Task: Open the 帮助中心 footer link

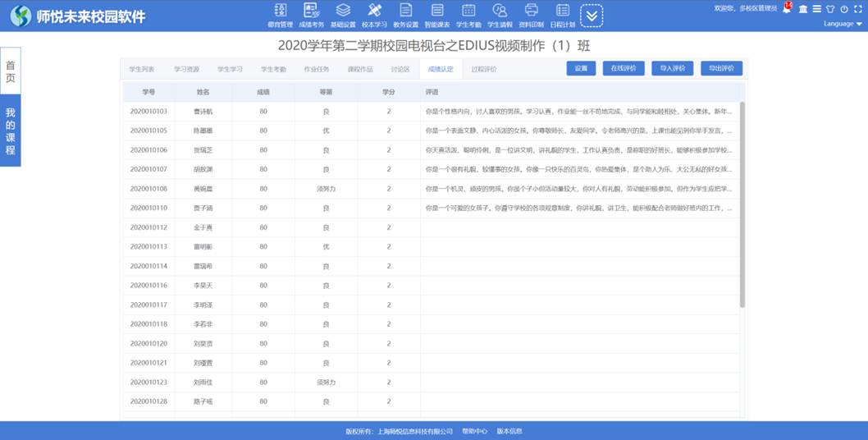Action: tap(474, 431)
